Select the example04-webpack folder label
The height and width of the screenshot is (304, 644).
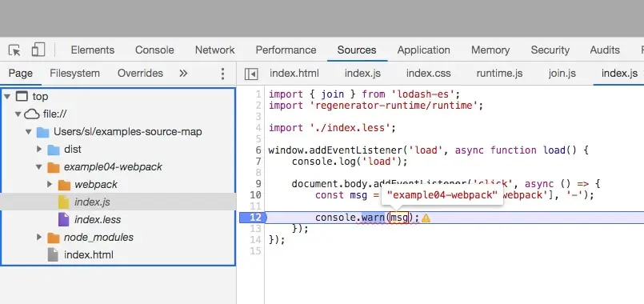pos(113,167)
